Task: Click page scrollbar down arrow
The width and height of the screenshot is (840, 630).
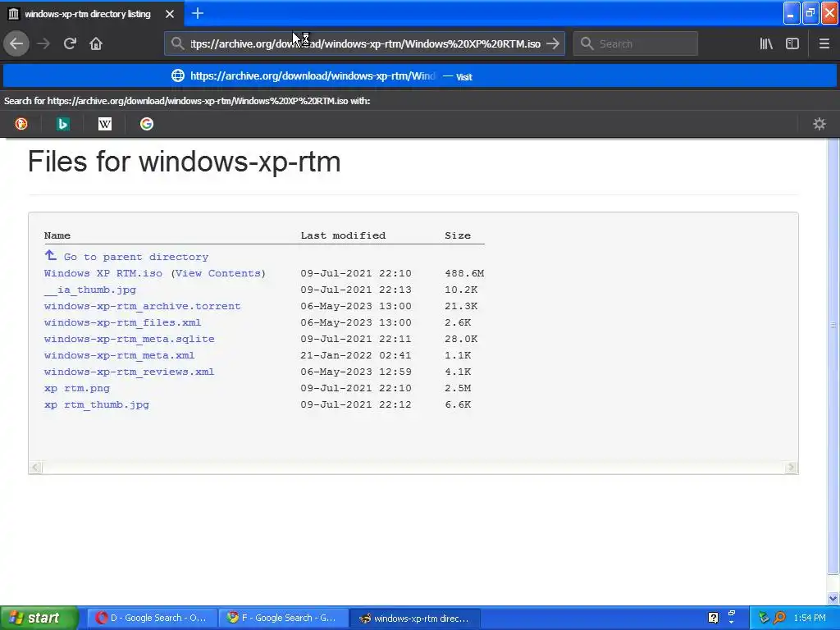Action: [x=833, y=598]
